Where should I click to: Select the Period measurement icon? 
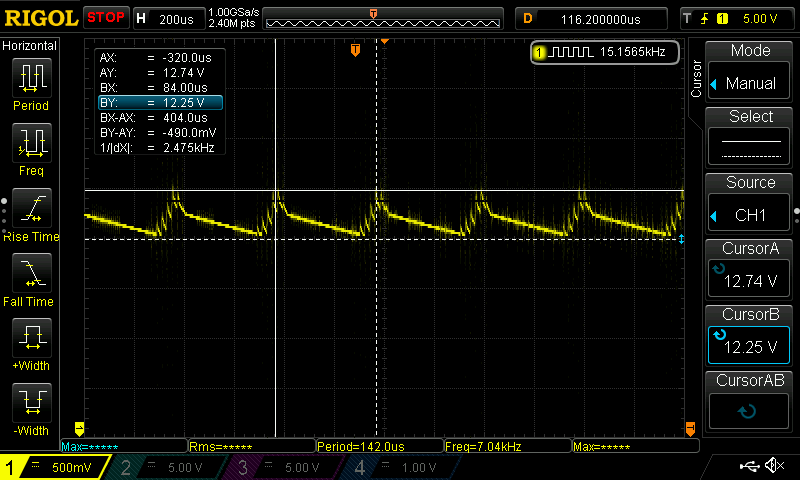pyautogui.click(x=32, y=78)
